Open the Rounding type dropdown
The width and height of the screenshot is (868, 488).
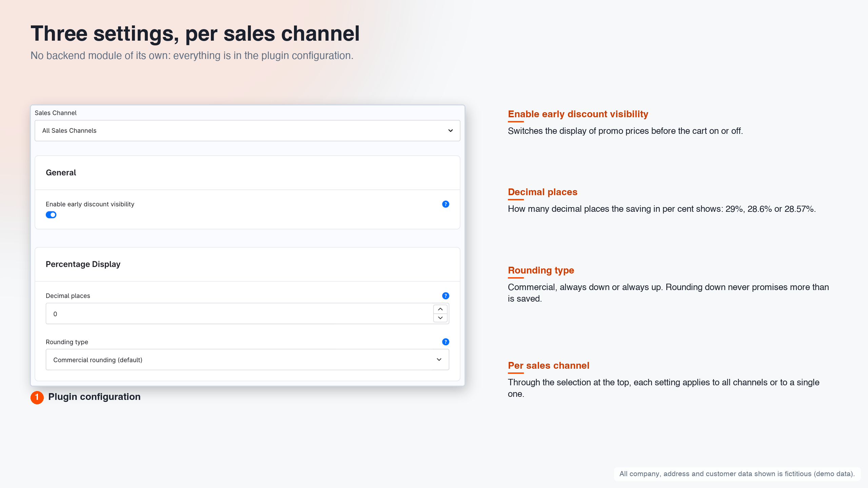click(247, 360)
